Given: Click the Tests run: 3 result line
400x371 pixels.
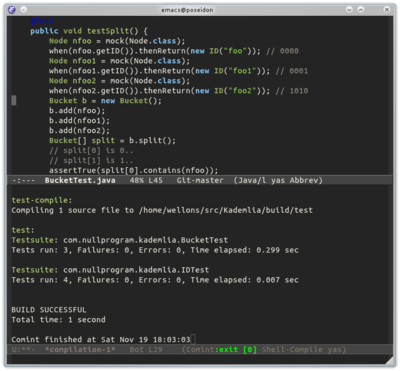Looking at the screenshot, I should coord(155,250).
